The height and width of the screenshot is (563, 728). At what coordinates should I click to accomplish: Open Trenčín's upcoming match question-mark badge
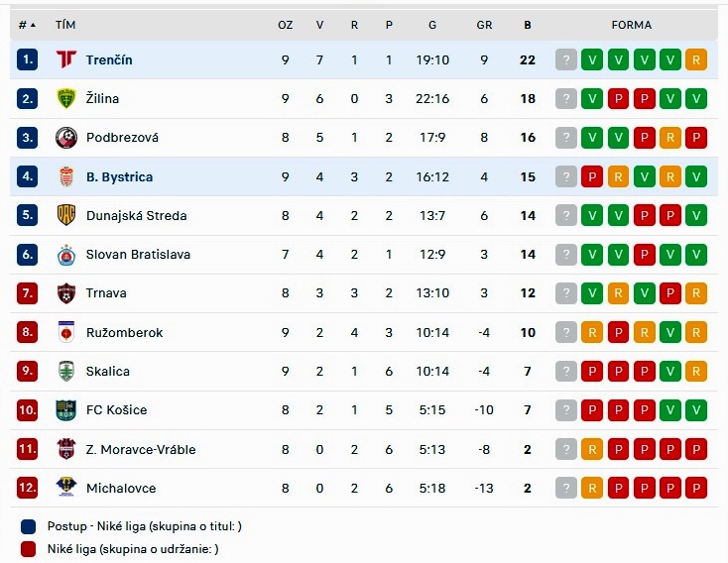pos(566,59)
